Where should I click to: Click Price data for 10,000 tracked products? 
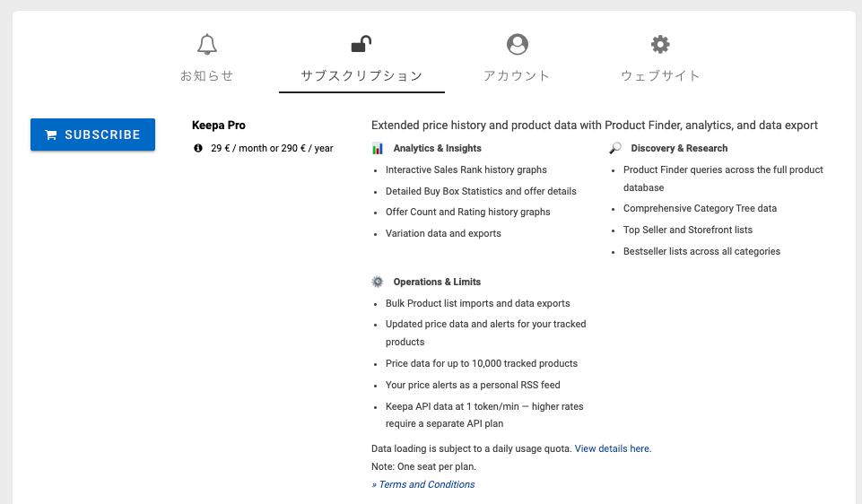[x=482, y=363]
